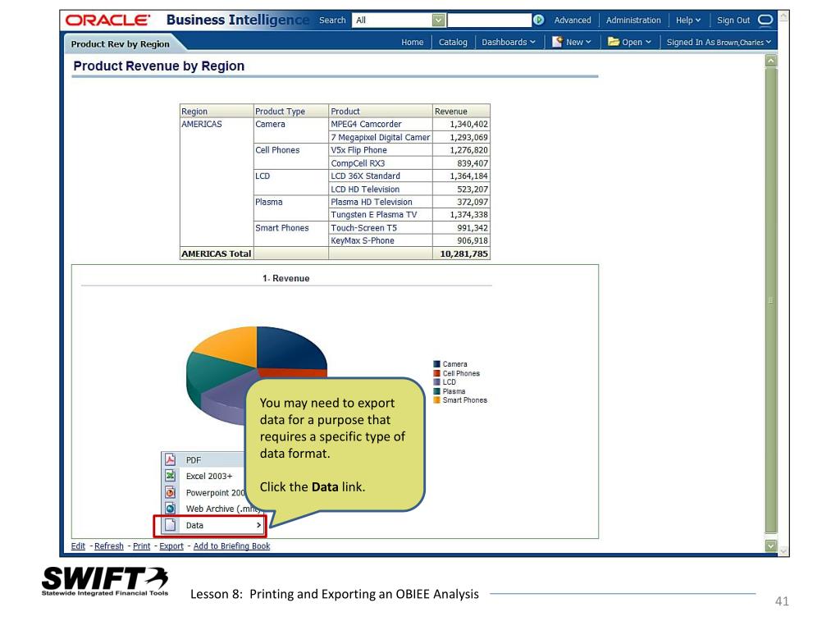Click the New analysis icon

pos(557,42)
